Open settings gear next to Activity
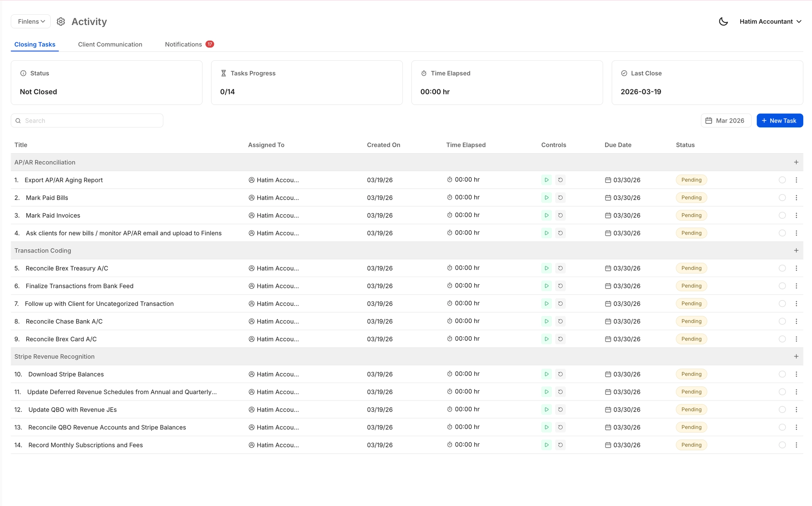Viewport: 812px width, 506px height. point(61,21)
